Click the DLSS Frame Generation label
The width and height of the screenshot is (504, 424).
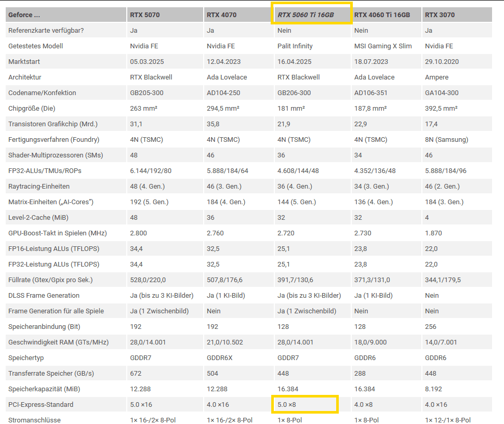(44, 296)
